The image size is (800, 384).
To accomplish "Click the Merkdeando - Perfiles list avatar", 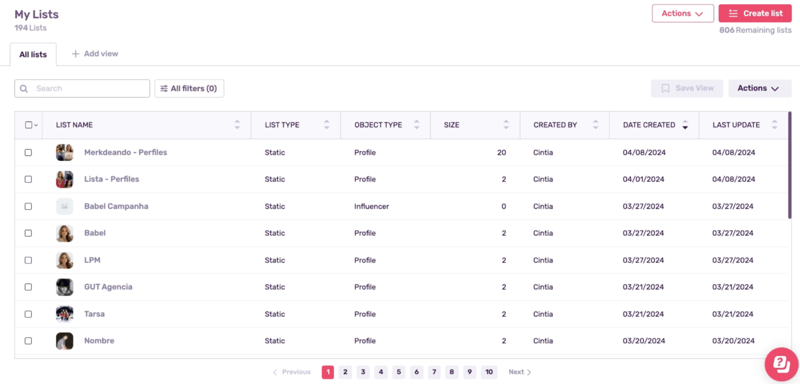I will [65, 152].
